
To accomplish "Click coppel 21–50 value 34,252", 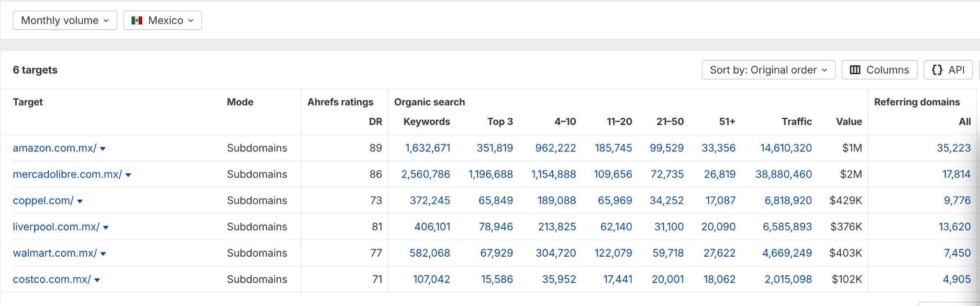I will [x=667, y=201].
